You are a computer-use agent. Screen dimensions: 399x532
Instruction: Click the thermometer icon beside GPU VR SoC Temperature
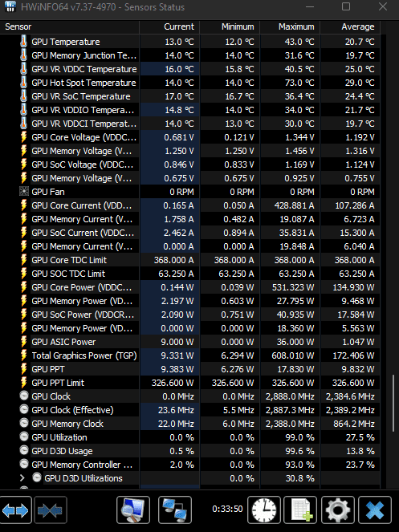pyautogui.click(x=24, y=96)
